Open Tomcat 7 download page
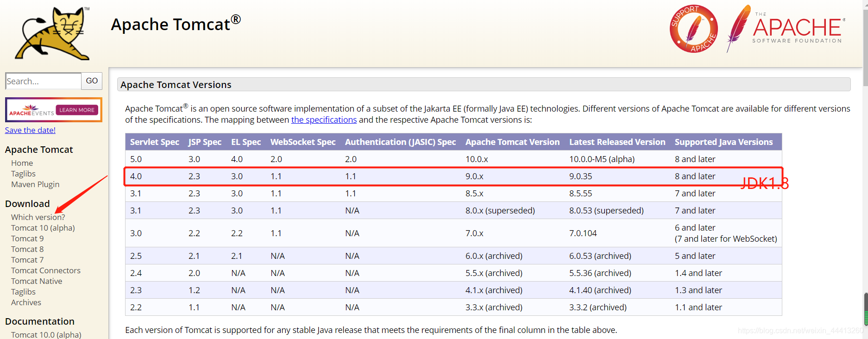This screenshot has height=339, width=868. click(x=27, y=260)
